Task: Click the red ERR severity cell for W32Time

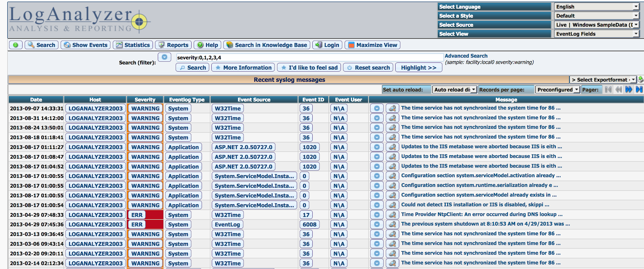Action: point(145,215)
